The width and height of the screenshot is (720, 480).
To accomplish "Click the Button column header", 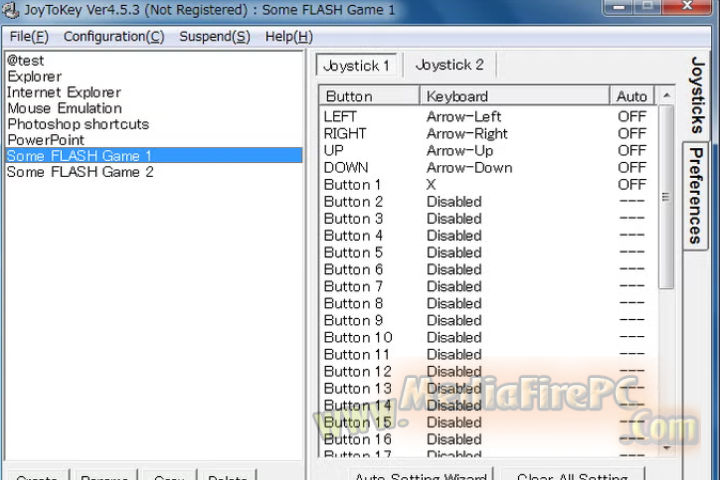I will click(x=369, y=96).
